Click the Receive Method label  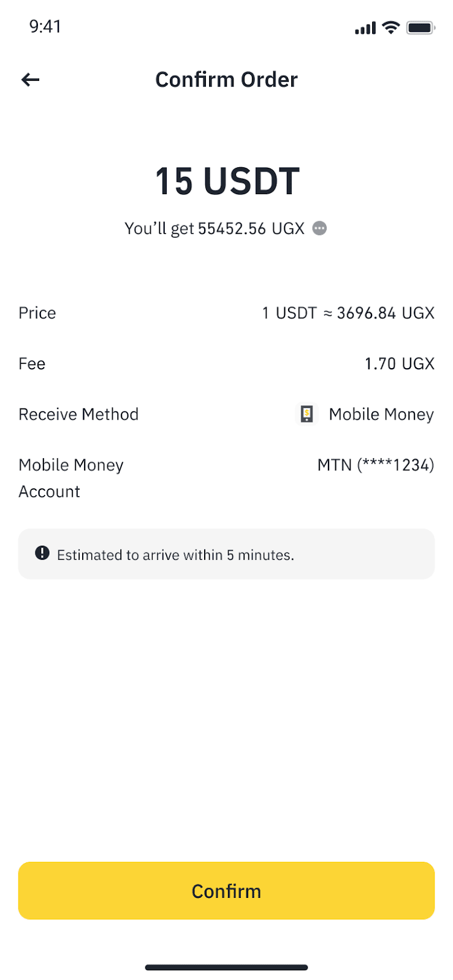78,415
